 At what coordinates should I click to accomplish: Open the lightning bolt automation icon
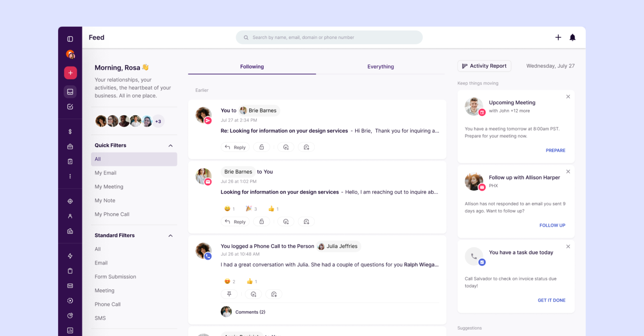tap(70, 256)
